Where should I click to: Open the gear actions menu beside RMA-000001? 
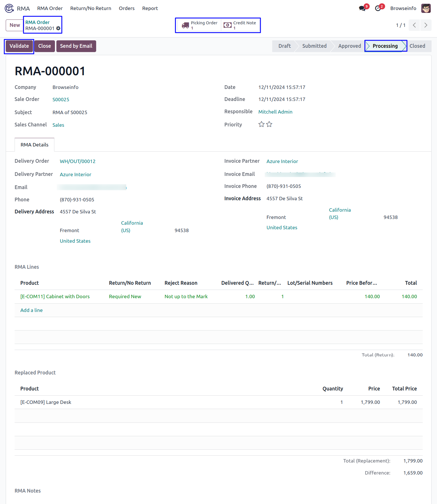(x=58, y=28)
